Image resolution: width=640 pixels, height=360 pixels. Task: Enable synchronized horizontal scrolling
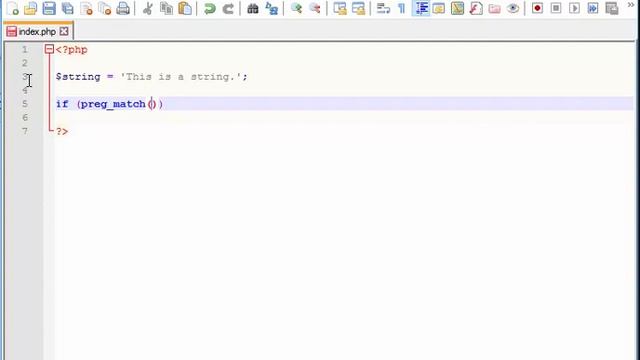click(x=358, y=8)
